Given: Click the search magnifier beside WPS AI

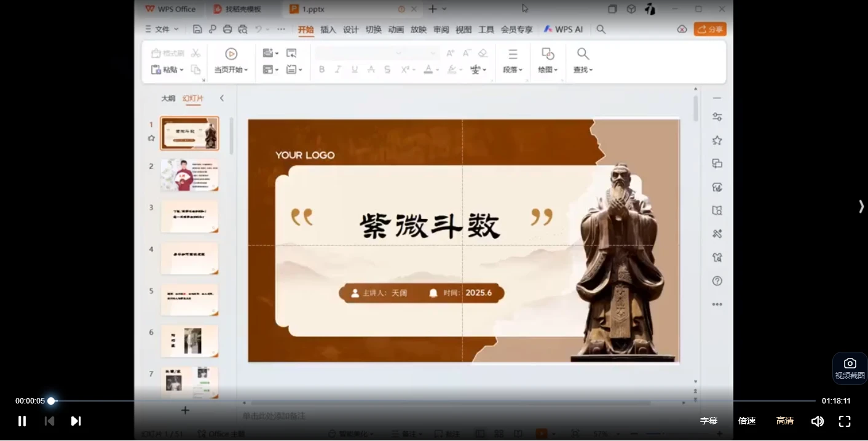Looking at the screenshot, I should click(601, 29).
